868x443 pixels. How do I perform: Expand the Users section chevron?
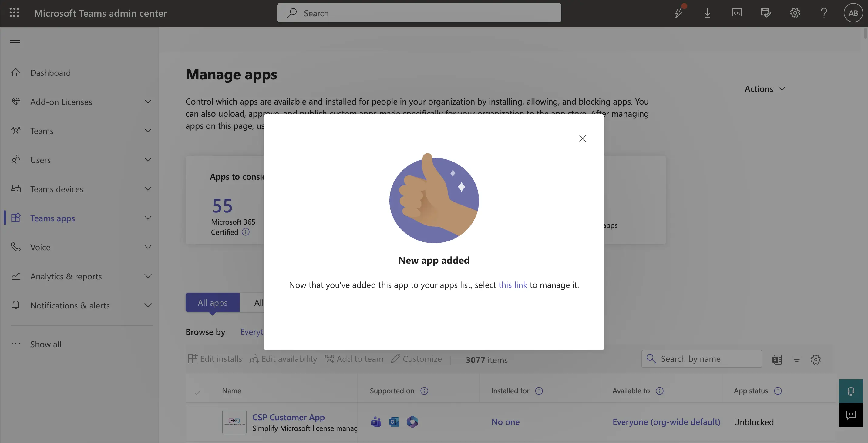(148, 160)
